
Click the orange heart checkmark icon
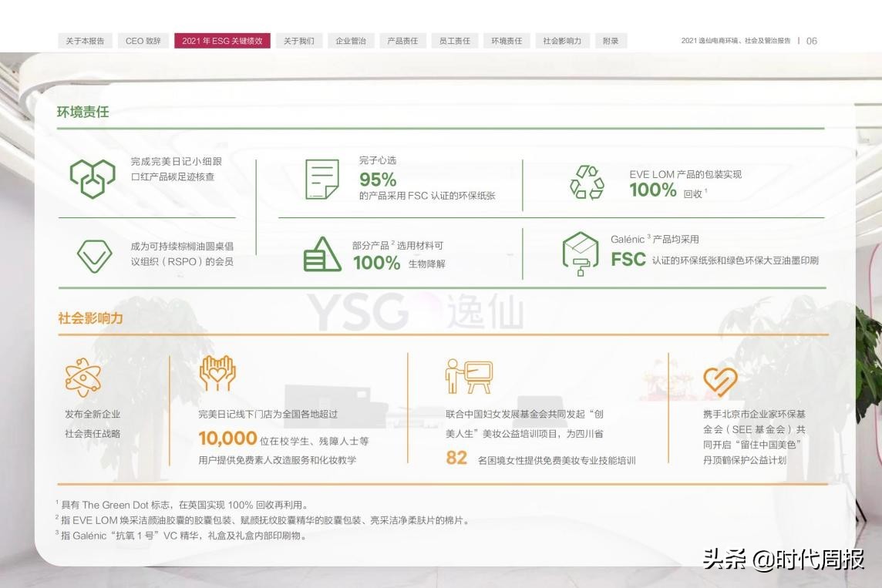720,382
